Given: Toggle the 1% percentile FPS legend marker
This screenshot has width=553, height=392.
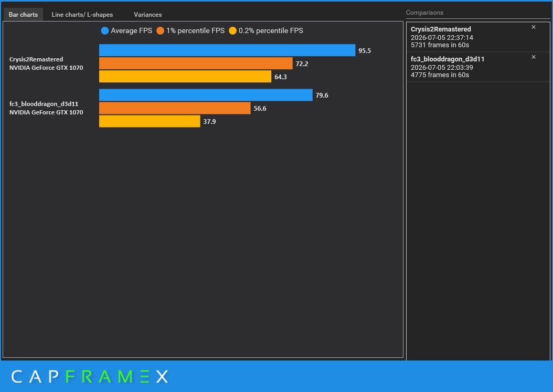Looking at the screenshot, I should (x=160, y=30).
